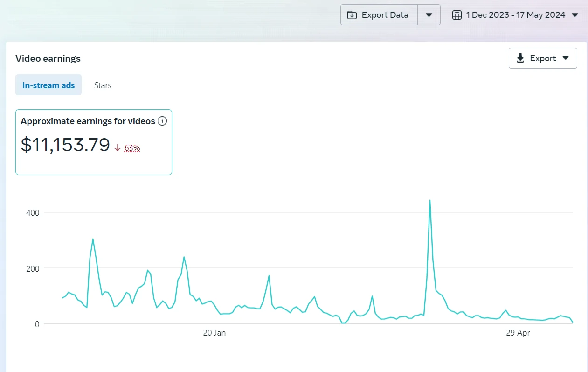
Task: Click the Video earnings heading
Action: [x=48, y=58]
